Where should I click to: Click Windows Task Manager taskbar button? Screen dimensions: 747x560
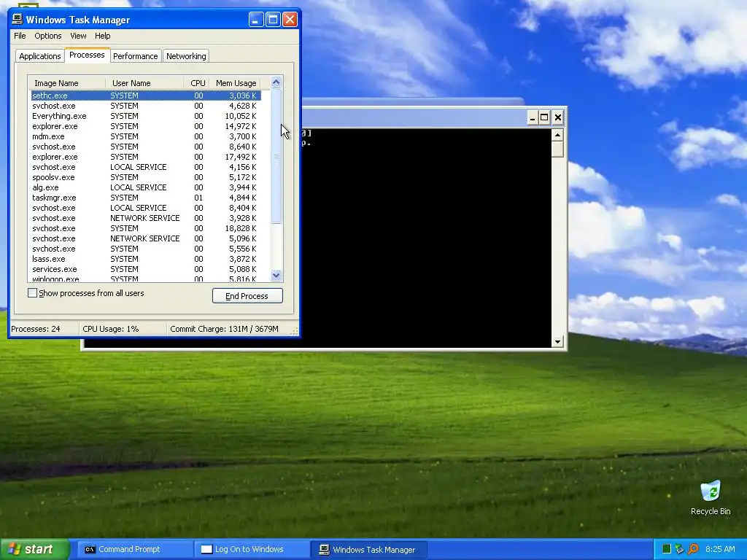click(x=368, y=549)
